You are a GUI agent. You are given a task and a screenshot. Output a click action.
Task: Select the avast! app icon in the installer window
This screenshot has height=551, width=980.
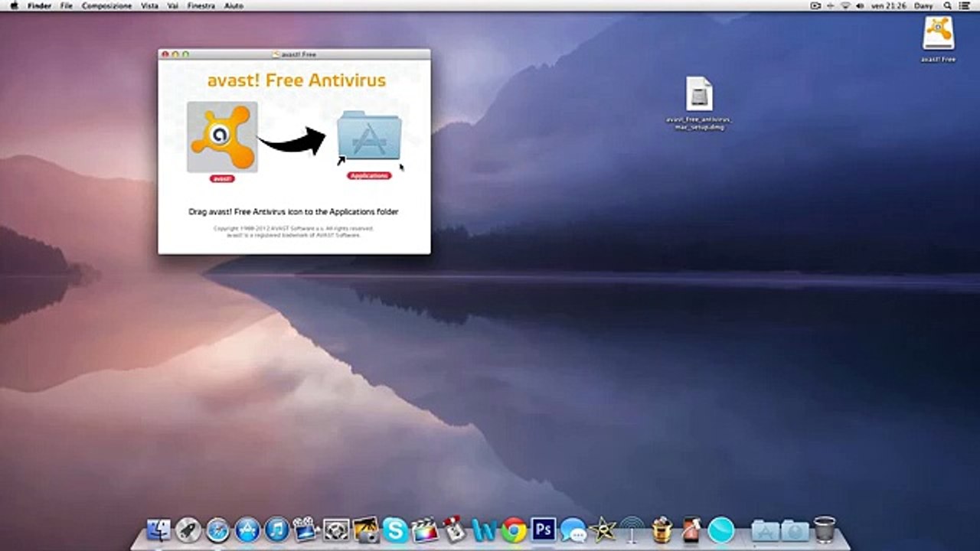click(222, 137)
